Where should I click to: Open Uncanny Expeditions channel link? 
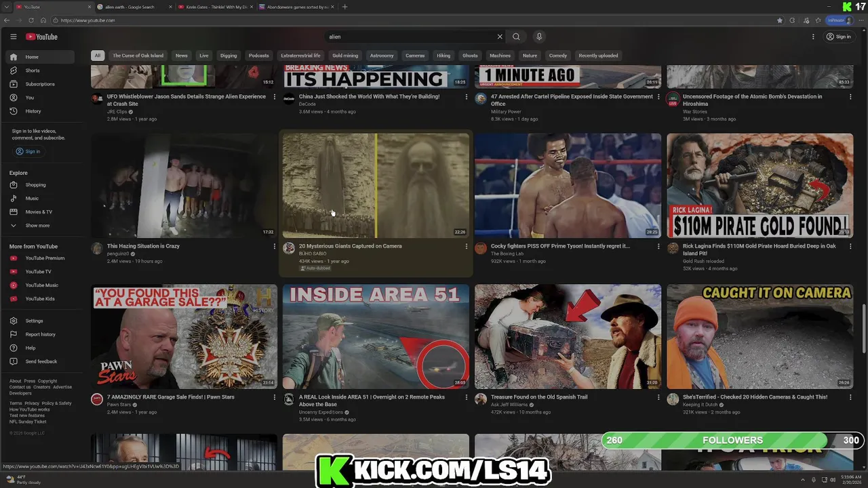pyautogui.click(x=322, y=412)
